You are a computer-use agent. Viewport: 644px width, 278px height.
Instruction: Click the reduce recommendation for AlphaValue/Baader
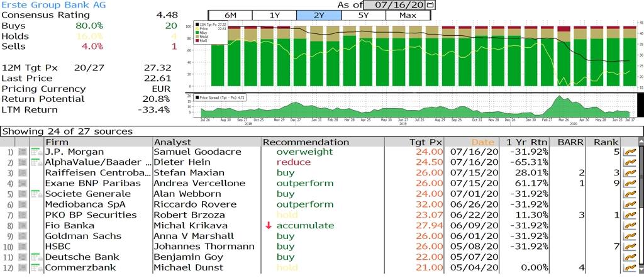[x=294, y=163]
